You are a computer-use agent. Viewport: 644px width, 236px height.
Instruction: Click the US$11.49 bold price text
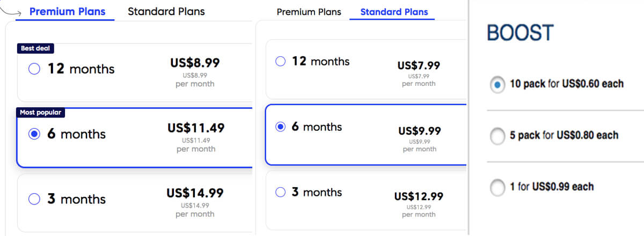point(196,128)
